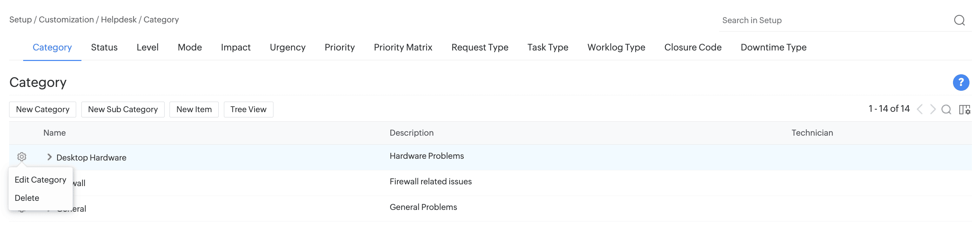
Task: Open the Customization breadcrumb link
Action: (x=66, y=20)
